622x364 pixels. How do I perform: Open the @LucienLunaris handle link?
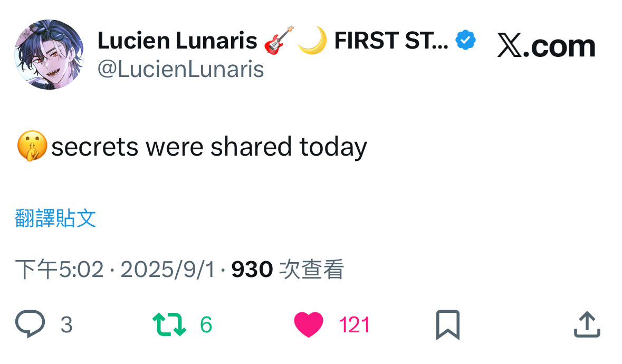click(180, 69)
